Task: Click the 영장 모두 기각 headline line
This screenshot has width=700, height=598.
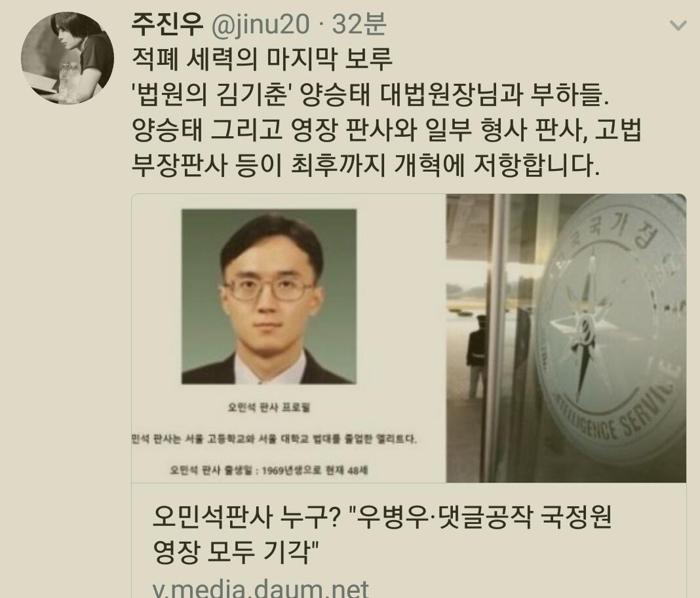Action: pos(235,552)
